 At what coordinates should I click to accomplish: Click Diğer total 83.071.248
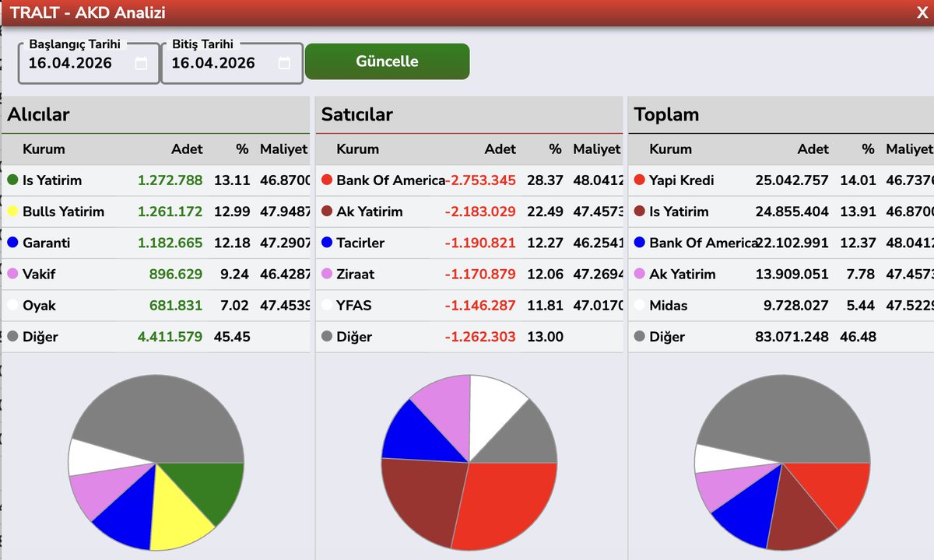792,337
